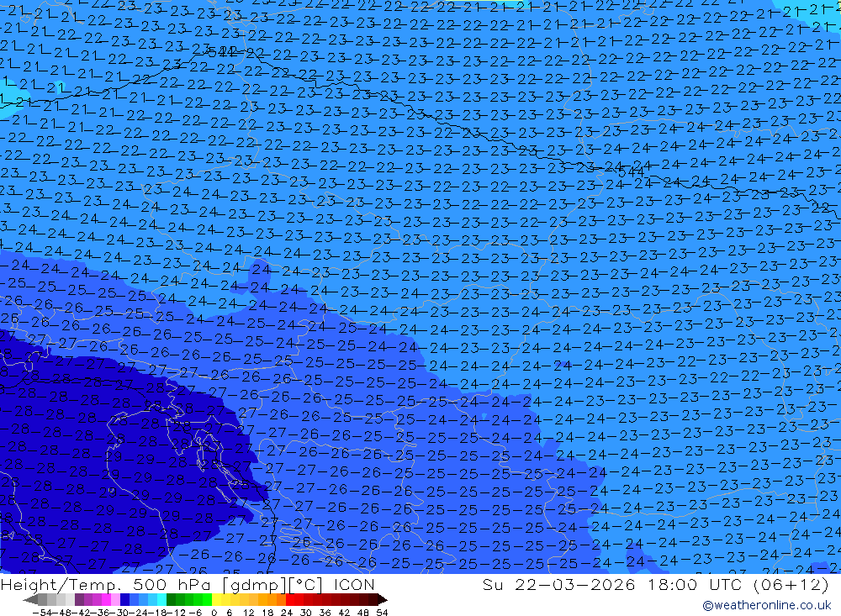The image size is (841, 616).
Task: Click the left grey arrow end of the color scale
Action: point(30,600)
